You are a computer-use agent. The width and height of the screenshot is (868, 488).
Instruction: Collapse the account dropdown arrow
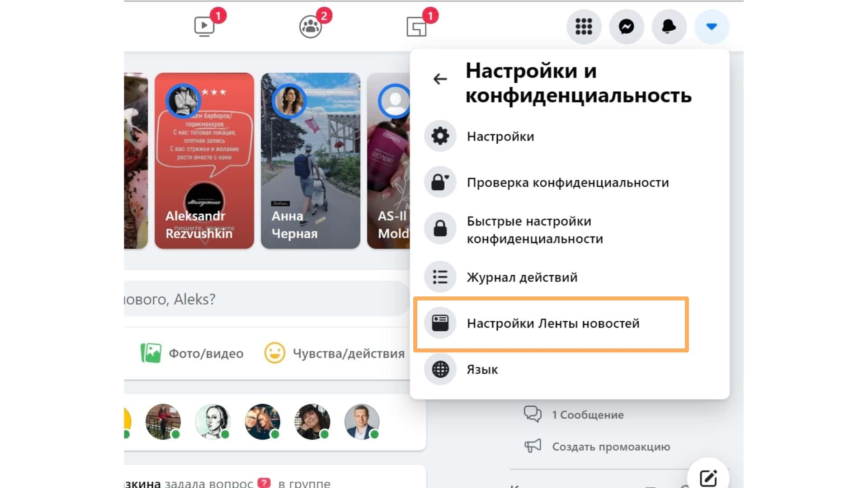click(x=711, y=27)
